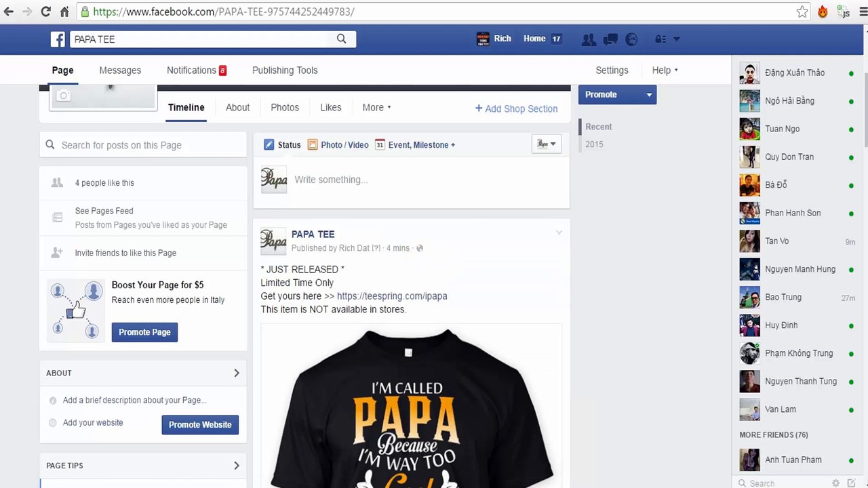Click the search magnifier button

coord(342,39)
